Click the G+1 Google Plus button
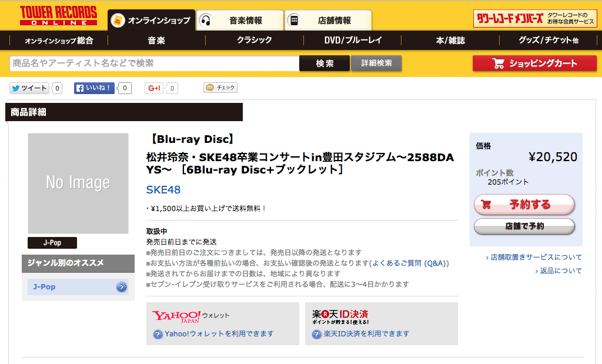Screen dimensions: 602x364 point(154,88)
